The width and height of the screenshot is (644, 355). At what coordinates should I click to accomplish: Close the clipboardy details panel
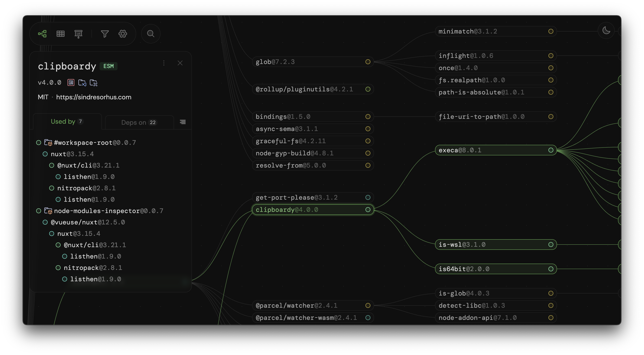point(180,63)
